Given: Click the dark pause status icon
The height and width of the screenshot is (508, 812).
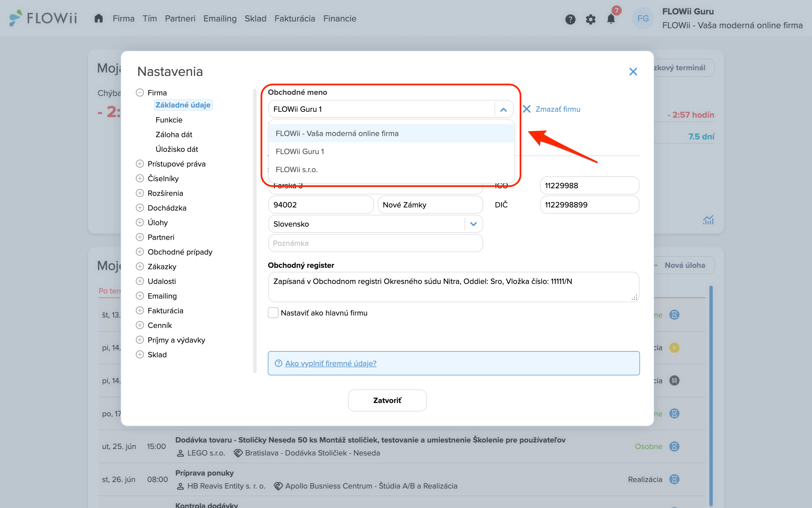Looking at the screenshot, I should [x=674, y=381].
